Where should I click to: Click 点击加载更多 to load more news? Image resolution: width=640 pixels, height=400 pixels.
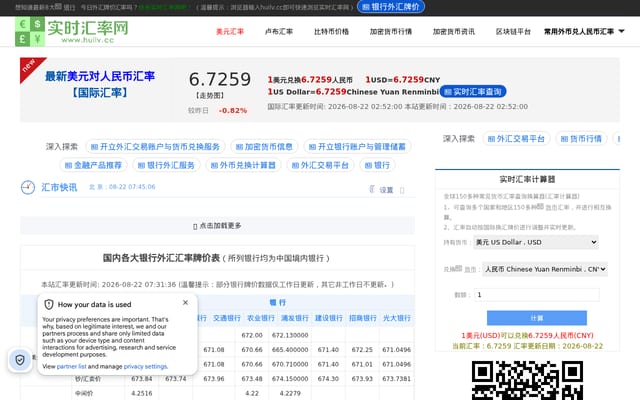click(218, 226)
